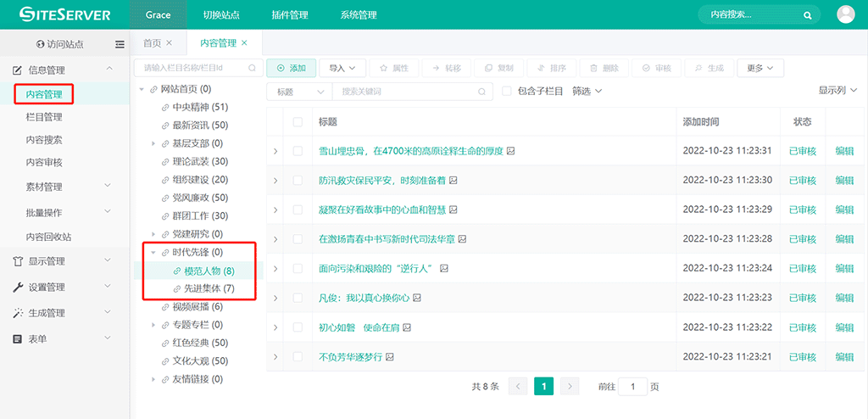This screenshot has height=419, width=868.
Task: Select checkbox for 凝聚在好看故事中 row
Action: pyautogui.click(x=298, y=209)
